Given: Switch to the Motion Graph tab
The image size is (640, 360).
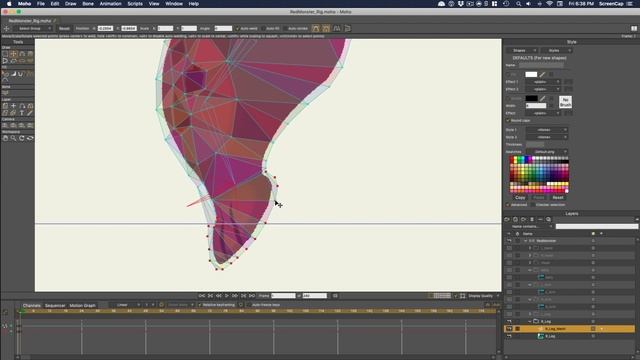Looking at the screenshot, I should [82, 305].
